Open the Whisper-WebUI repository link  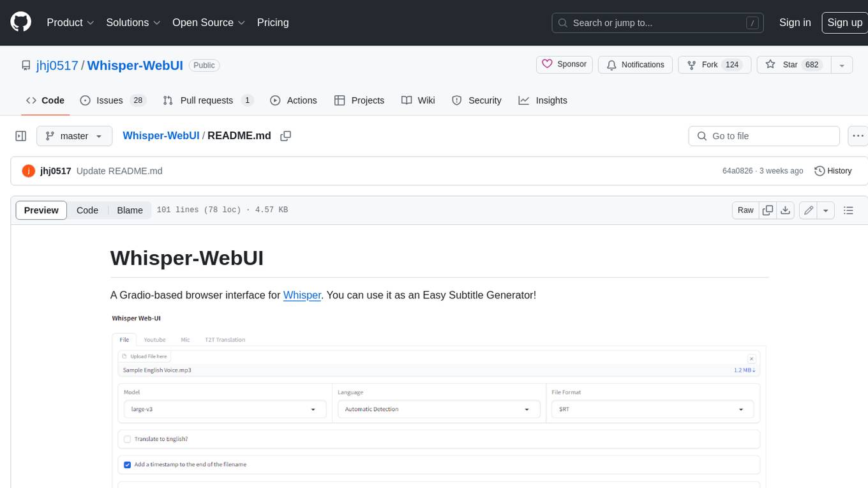coord(135,65)
